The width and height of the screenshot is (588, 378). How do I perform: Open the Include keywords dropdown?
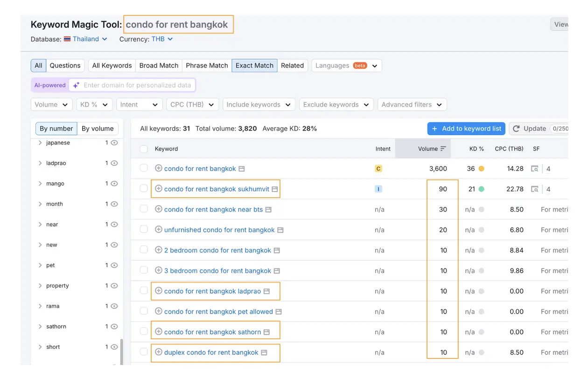click(259, 104)
